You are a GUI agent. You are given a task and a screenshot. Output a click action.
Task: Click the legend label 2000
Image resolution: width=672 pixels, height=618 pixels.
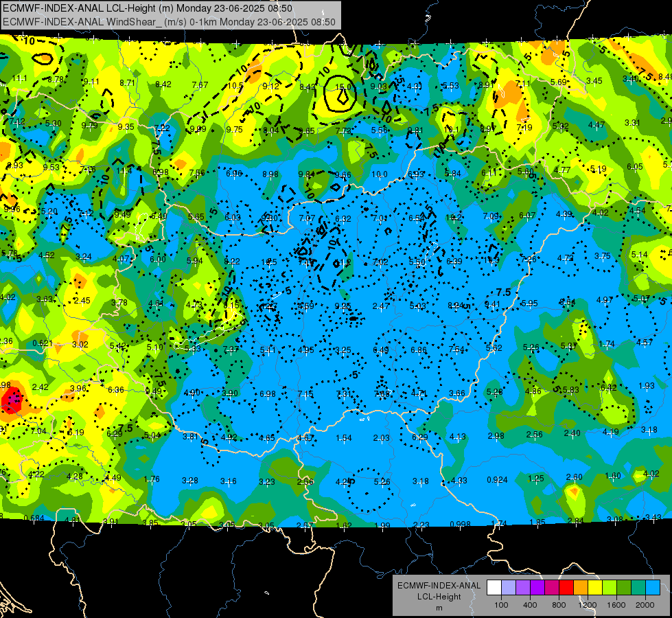pyautogui.click(x=645, y=605)
